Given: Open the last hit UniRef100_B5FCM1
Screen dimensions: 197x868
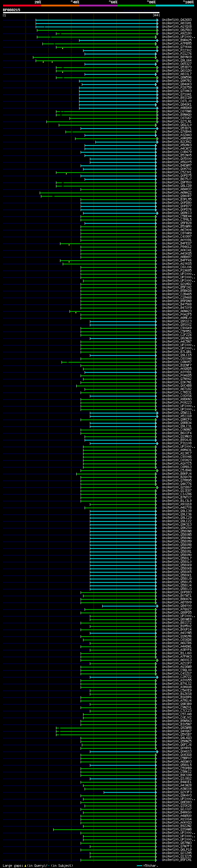Looking at the screenshot, I should 177,860.
